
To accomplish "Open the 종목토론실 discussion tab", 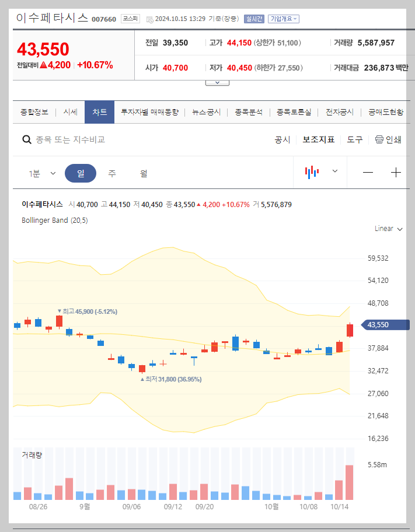I will (x=295, y=111).
